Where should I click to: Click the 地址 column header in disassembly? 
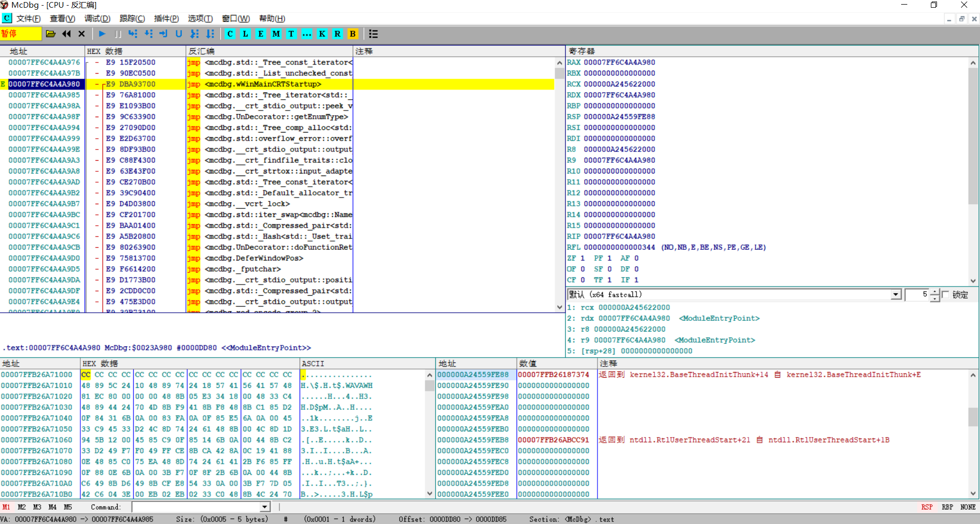42,51
